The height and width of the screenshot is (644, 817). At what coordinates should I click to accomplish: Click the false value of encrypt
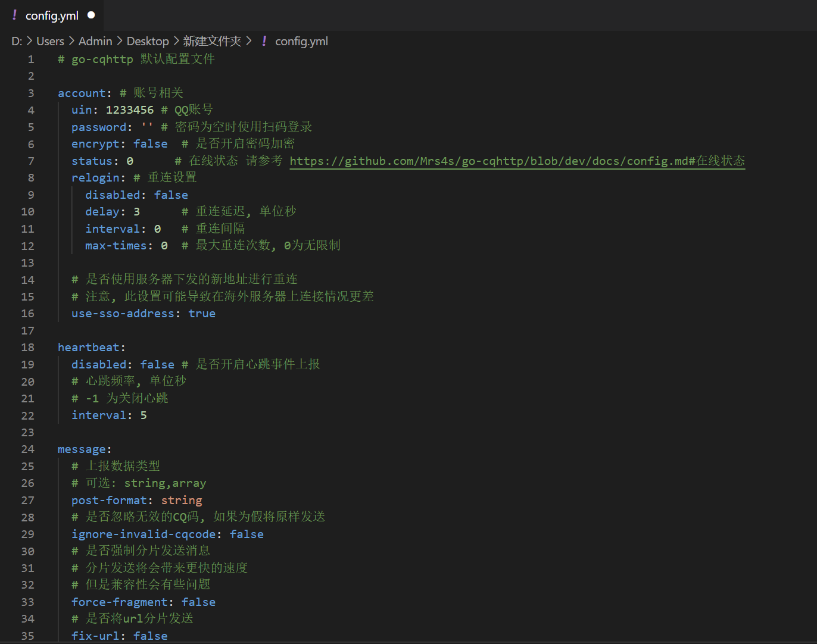click(150, 144)
